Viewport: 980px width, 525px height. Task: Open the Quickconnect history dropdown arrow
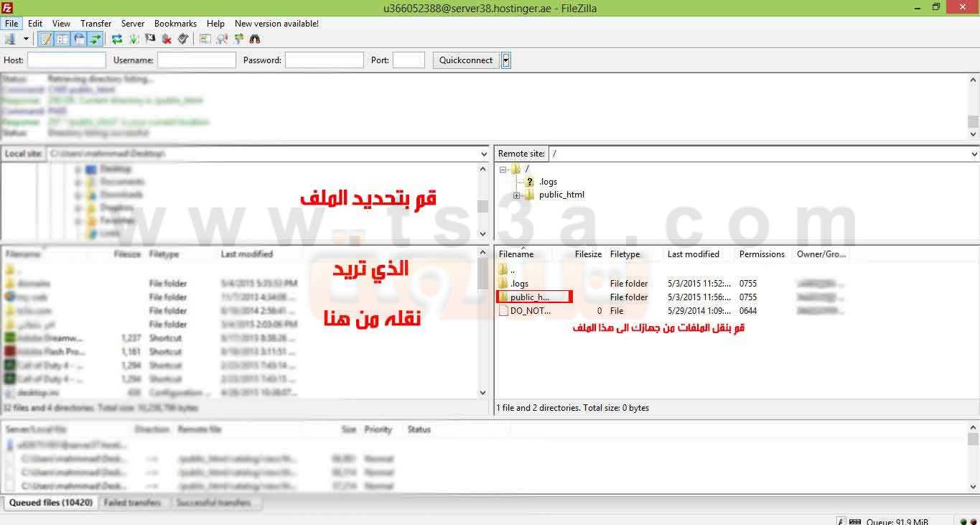(x=506, y=60)
